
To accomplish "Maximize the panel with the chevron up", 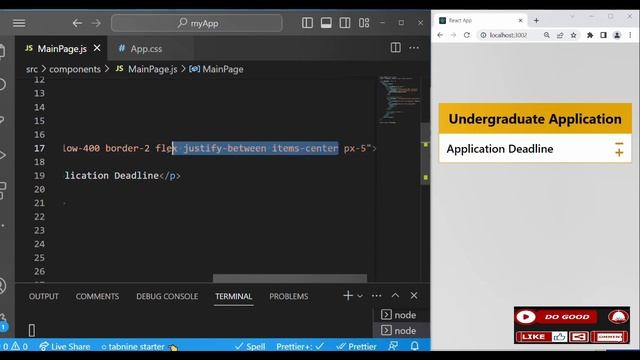I will coord(395,296).
